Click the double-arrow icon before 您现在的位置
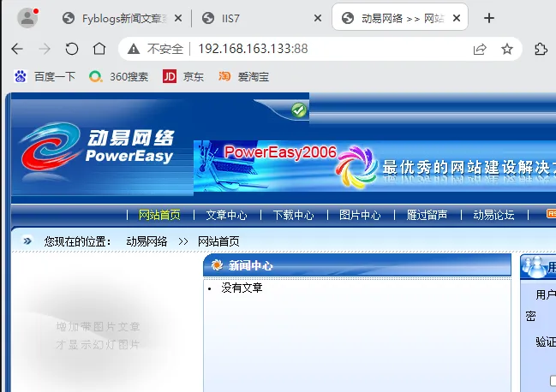 point(27,241)
